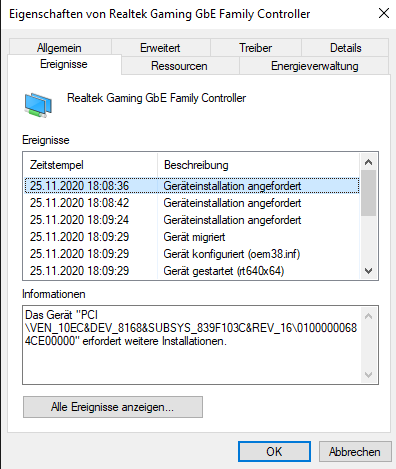Image resolution: width=396 pixels, height=469 pixels.
Task: Select the Gerät konfiguriert (oem38.inf) event
Action: pyautogui.click(x=192, y=254)
